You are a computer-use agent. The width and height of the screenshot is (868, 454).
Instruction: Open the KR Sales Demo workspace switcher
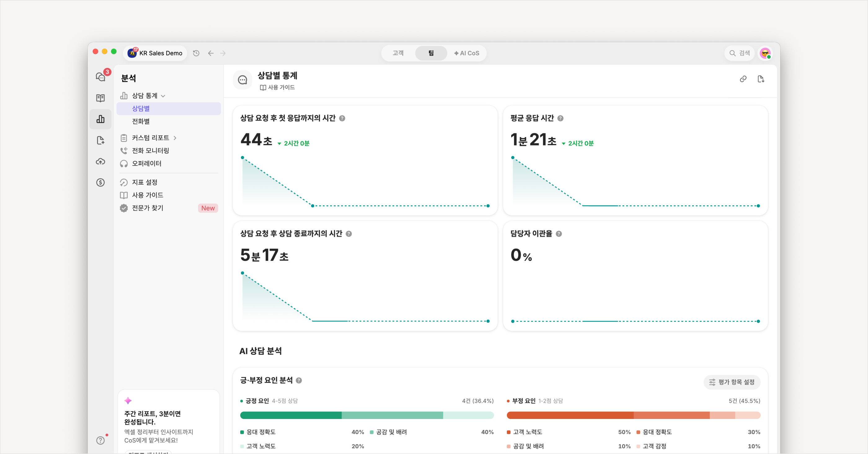(x=155, y=53)
